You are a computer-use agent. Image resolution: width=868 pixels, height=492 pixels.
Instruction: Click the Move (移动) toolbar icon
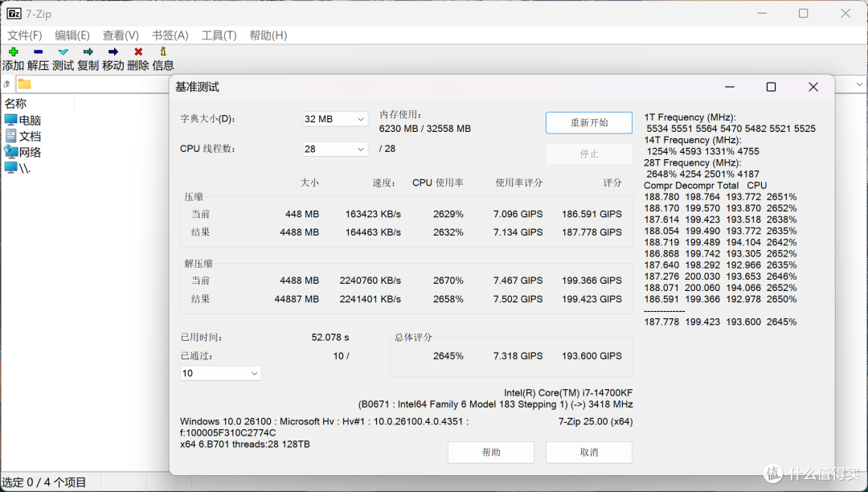click(113, 51)
